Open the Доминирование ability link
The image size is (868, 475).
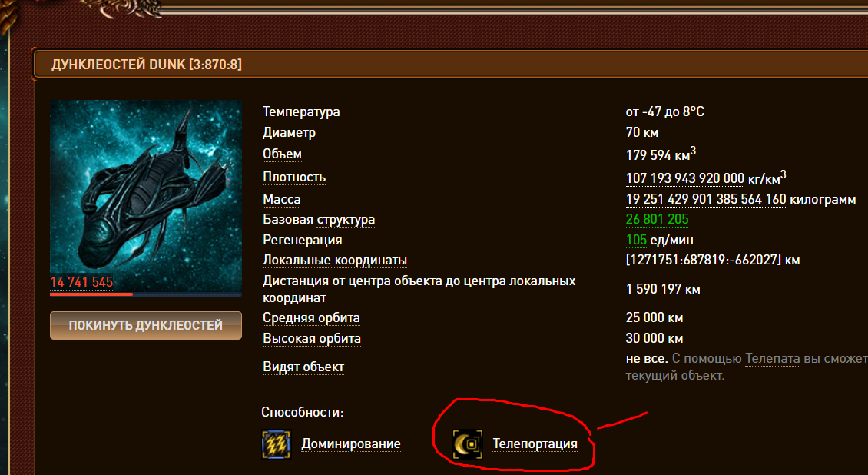(x=351, y=444)
